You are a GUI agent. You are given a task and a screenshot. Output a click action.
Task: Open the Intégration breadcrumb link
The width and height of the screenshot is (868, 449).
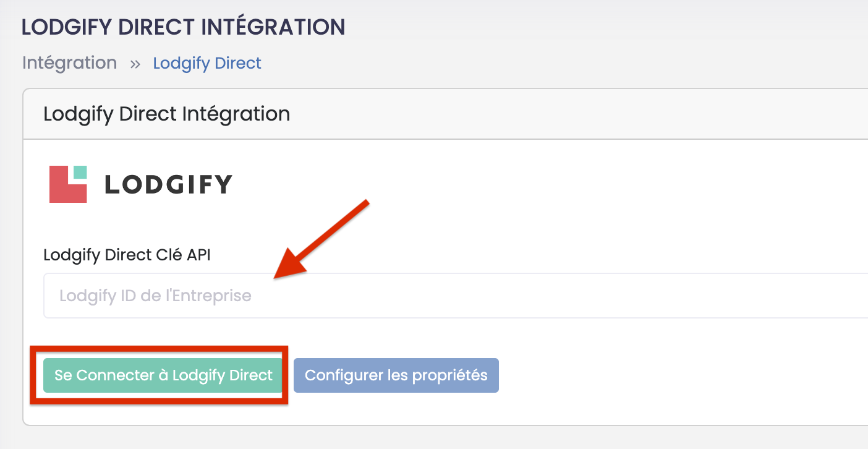coord(69,63)
